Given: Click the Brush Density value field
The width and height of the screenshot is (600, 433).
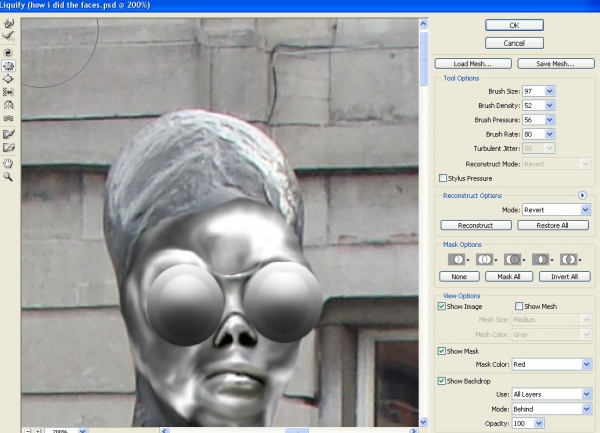Looking at the screenshot, I should pos(534,105).
